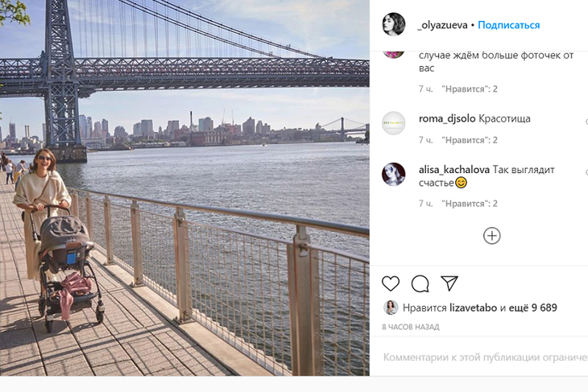Click the comment speech bubble icon

420,283
